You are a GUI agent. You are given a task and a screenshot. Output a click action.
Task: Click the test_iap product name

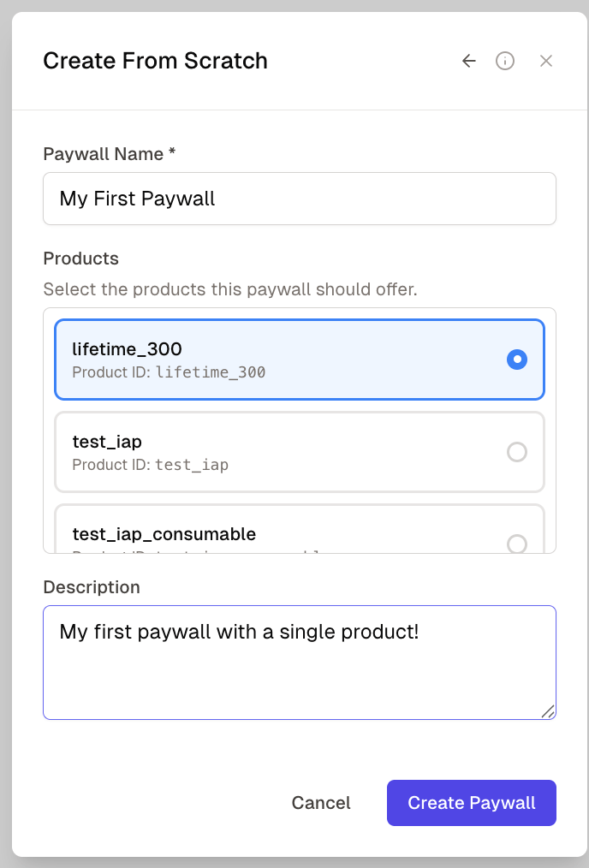[107, 442]
